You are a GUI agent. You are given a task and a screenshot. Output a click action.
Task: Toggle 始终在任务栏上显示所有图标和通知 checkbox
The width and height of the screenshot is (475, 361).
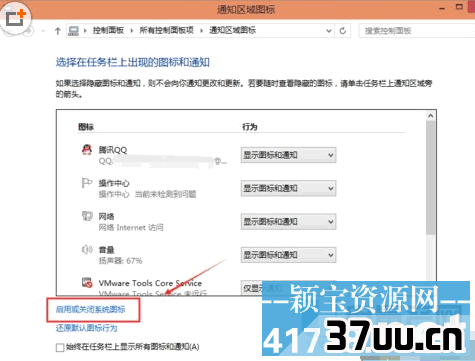[60, 348]
